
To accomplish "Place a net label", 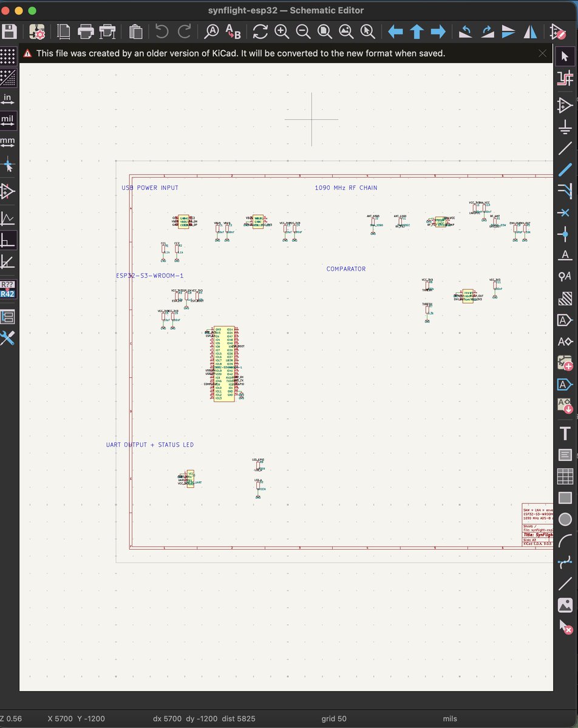I will coord(565,255).
